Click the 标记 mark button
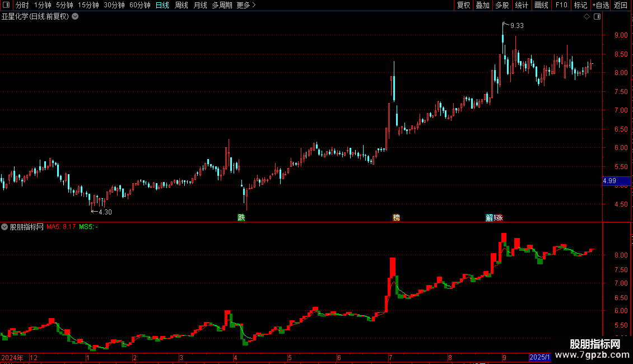Screen dimensions: 633x364 click(580, 5)
